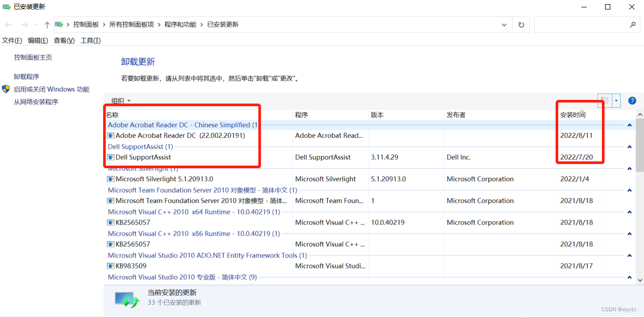644x317 pixels.
Task: Click Adobe Acrobat Reader DC Chinese Simplified group header
Action: pos(183,125)
